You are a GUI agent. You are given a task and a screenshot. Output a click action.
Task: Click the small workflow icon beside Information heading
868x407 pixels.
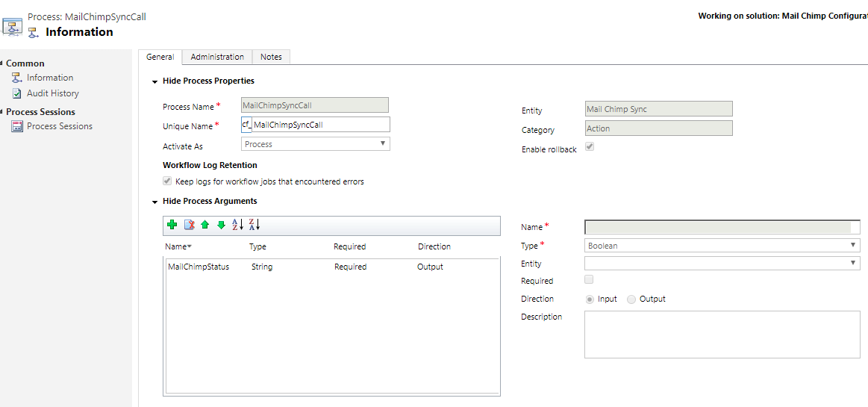point(34,32)
